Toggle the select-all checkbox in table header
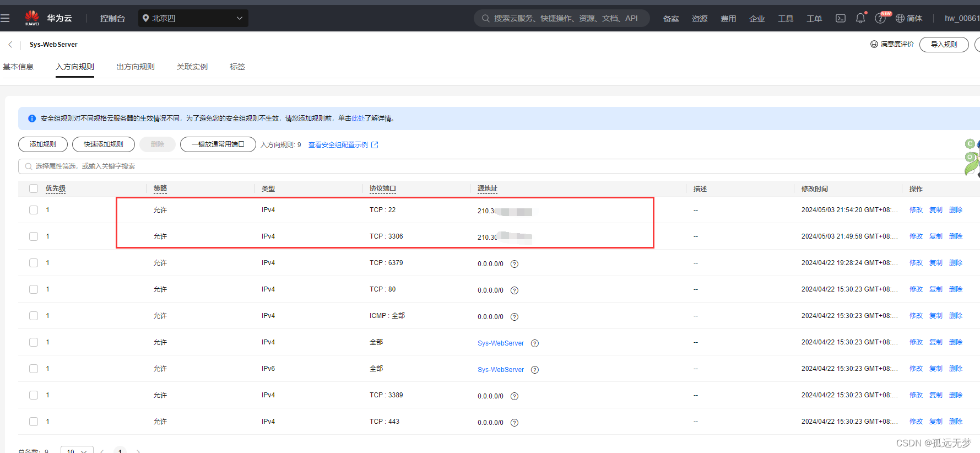The image size is (980, 453). [x=34, y=188]
